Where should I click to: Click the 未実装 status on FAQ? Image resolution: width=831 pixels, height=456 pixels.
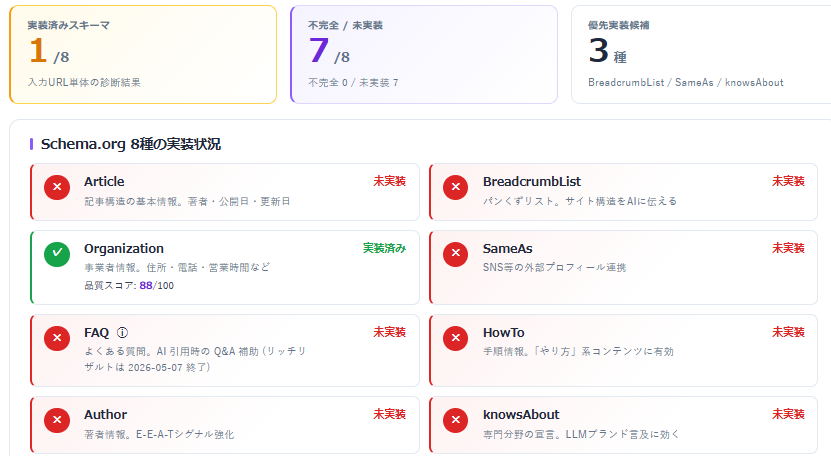(390, 332)
